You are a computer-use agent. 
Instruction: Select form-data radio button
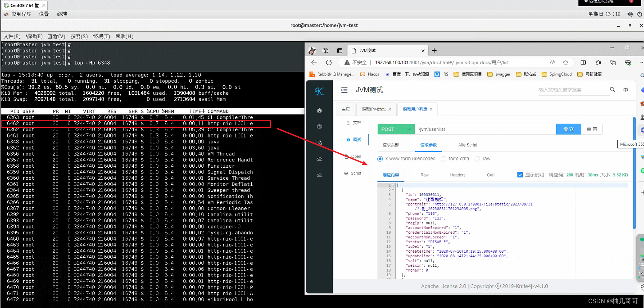click(x=443, y=159)
